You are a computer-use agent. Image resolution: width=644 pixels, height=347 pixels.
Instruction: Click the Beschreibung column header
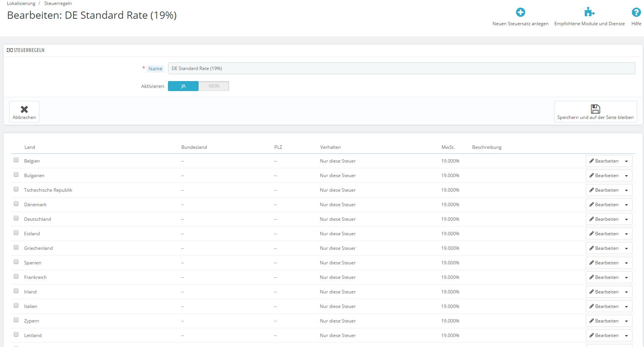pos(487,147)
